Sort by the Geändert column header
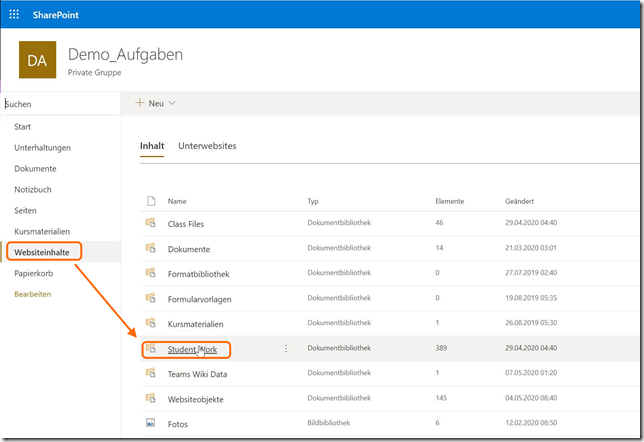This screenshot has height=442, width=644. [x=520, y=201]
